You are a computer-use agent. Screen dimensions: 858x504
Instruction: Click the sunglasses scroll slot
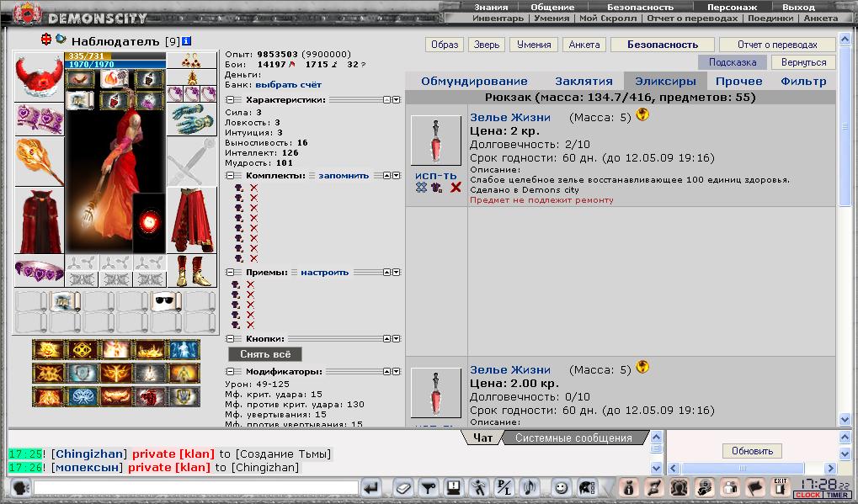166,301
